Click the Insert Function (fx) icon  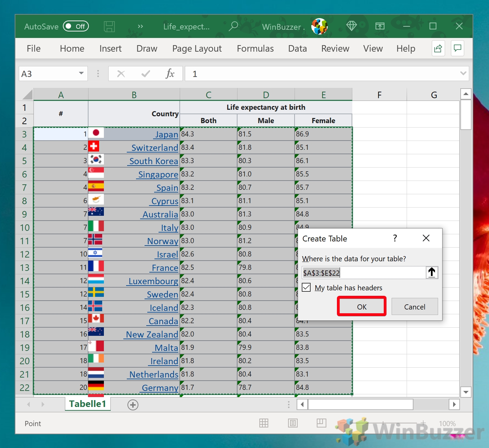170,74
